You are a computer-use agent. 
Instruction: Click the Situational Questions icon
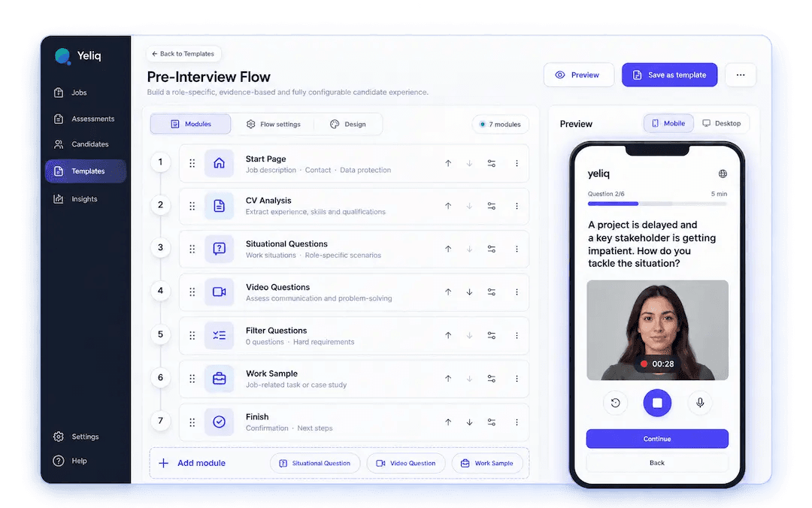(219, 249)
